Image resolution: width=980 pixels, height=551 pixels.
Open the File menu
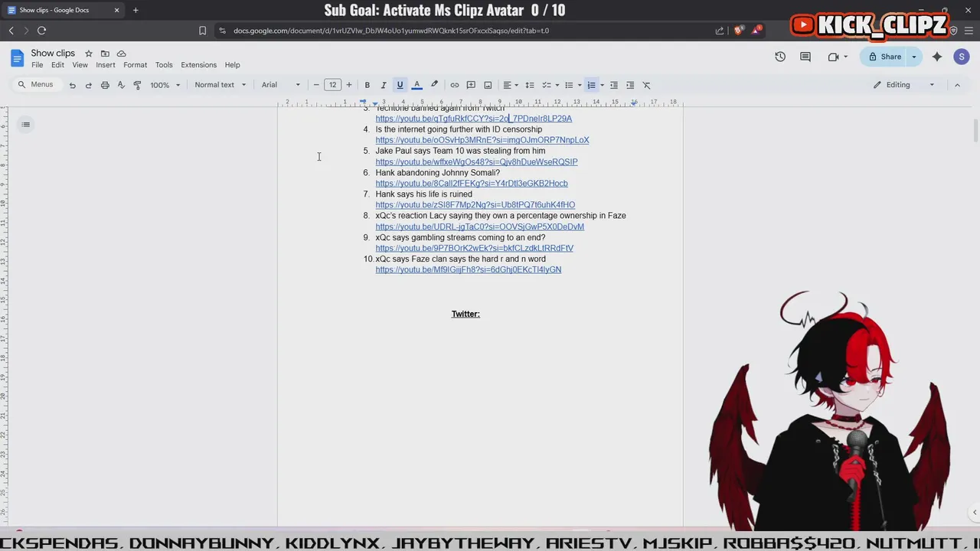[37, 65]
